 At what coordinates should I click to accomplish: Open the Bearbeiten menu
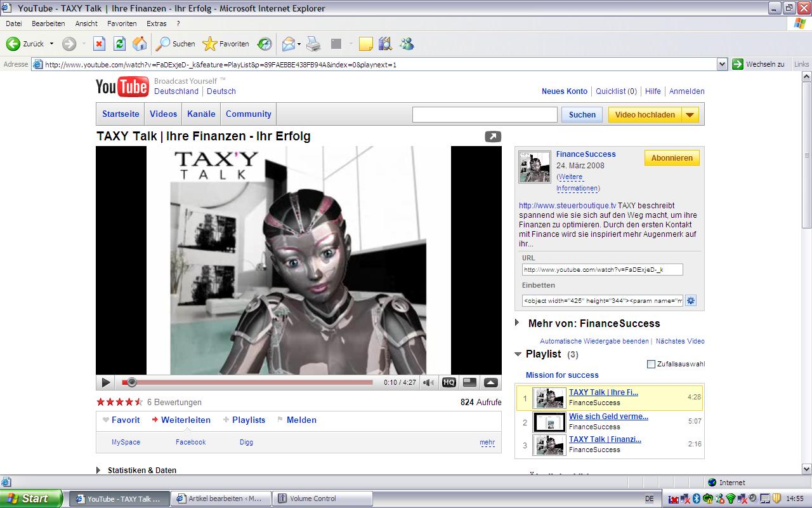[48, 23]
